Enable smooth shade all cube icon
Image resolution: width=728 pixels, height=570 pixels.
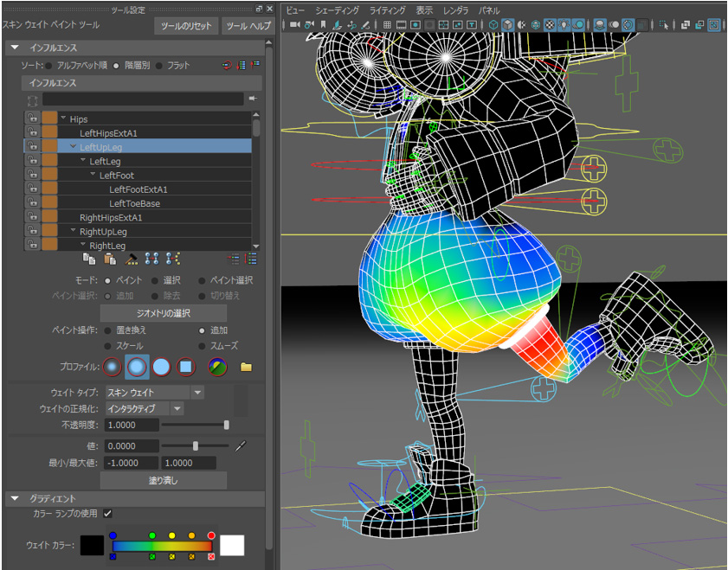coord(508,24)
